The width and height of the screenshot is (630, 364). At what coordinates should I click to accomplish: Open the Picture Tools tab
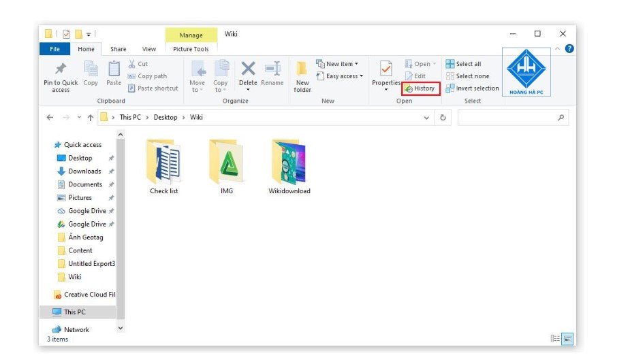(x=191, y=49)
